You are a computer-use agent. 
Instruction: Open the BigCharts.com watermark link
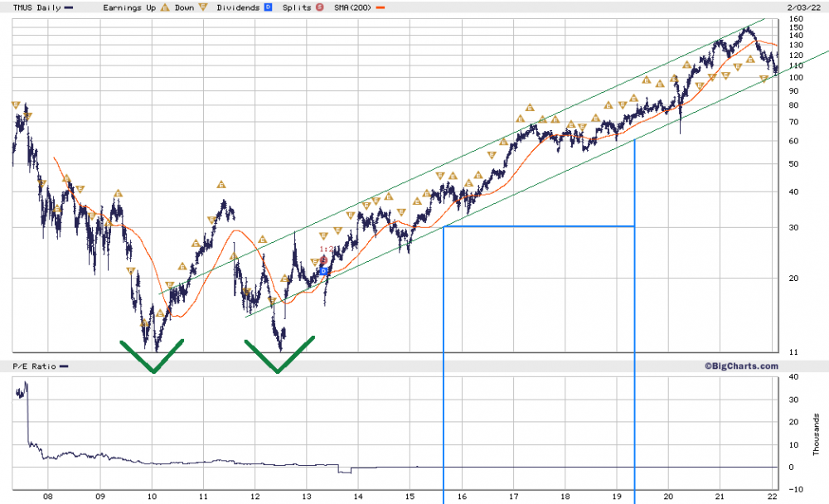tap(740, 366)
